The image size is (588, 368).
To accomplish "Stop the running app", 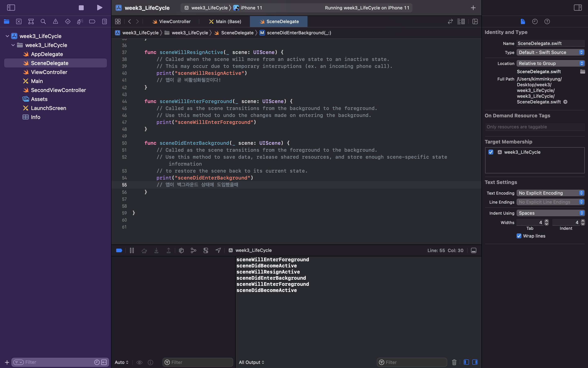I will (x=81, y=8).
